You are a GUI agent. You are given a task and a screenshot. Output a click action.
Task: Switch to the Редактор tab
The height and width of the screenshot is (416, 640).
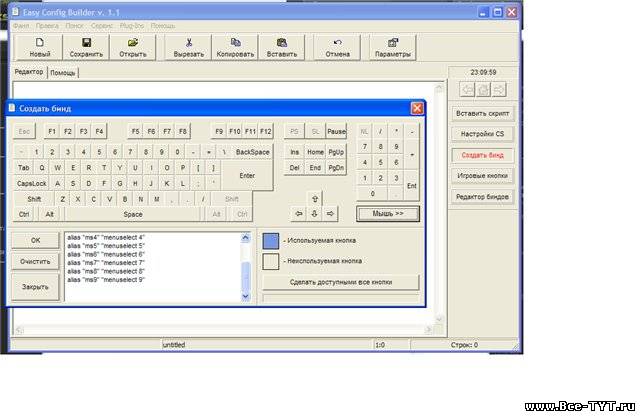(29, 72)
